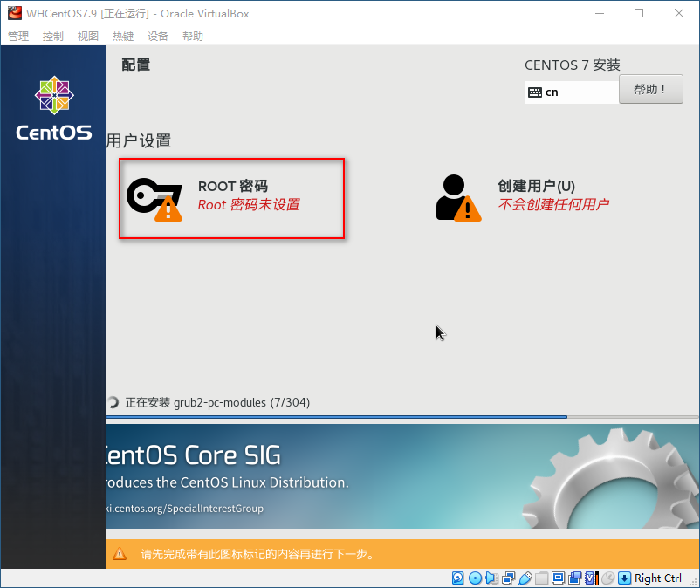Click the VirtualBox window title icon

point(15,13)
